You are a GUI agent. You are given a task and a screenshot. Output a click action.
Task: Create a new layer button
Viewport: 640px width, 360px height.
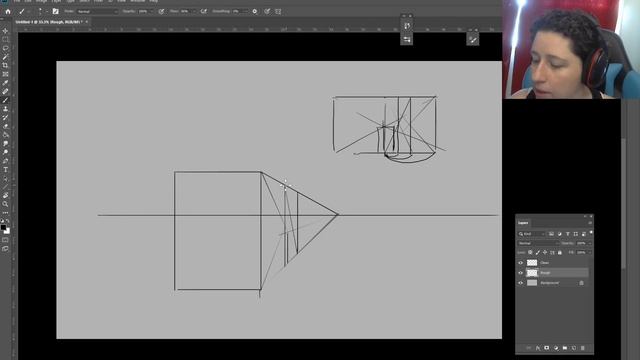[x=574, y=348]
